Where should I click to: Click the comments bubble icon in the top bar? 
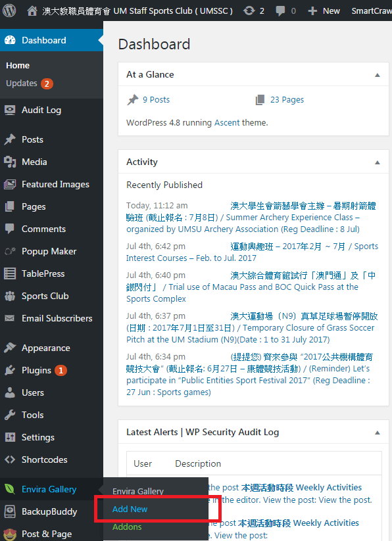click(x=280, y=11)
